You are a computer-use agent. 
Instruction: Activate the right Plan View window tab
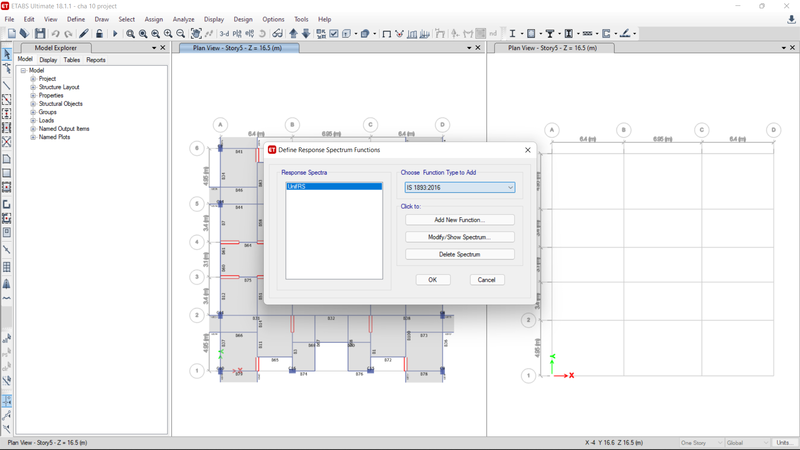[x=552, y=48]
